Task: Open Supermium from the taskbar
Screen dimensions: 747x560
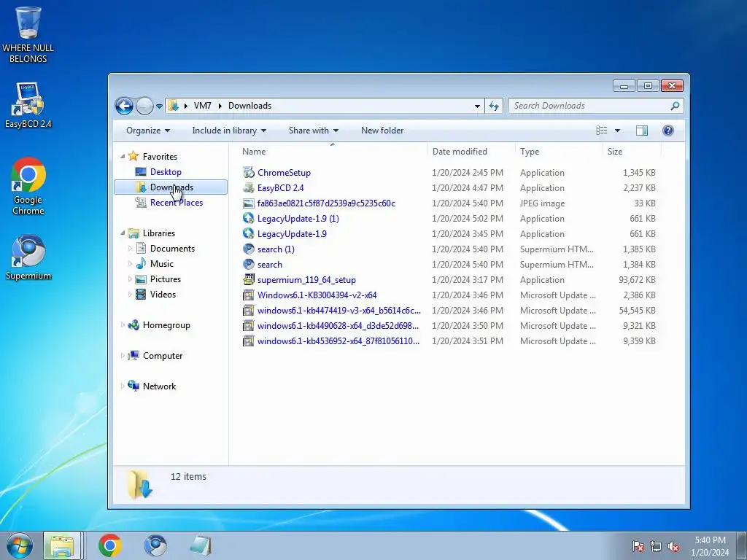Action: [155, 545]
